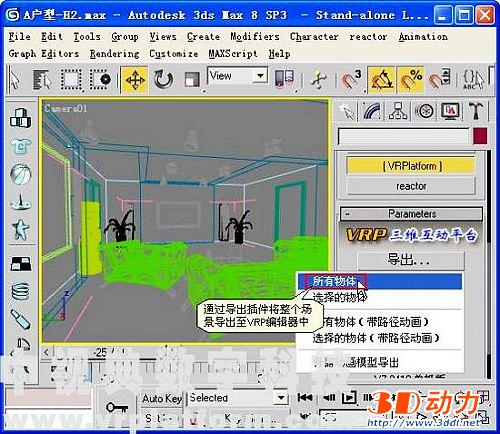This screenshot has width=500, height=434.
Task: Click the Set Keys key icon
Action: pos(117,407)
